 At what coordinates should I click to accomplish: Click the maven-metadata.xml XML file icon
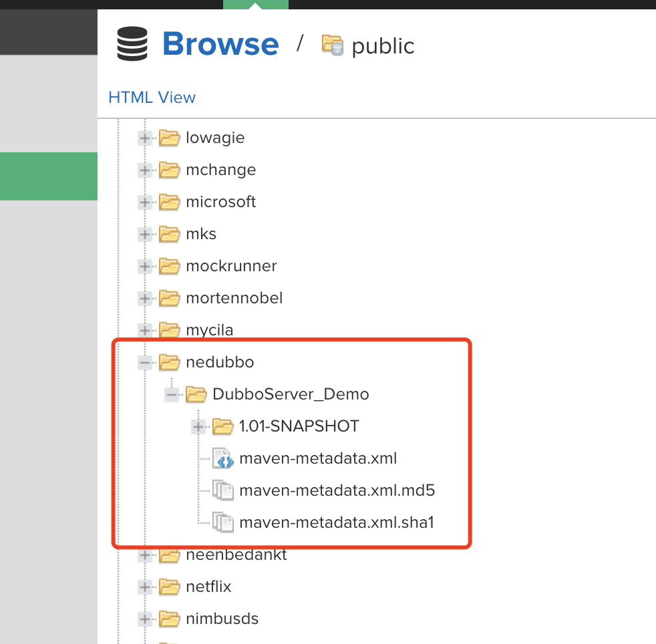tap(223, 459)
